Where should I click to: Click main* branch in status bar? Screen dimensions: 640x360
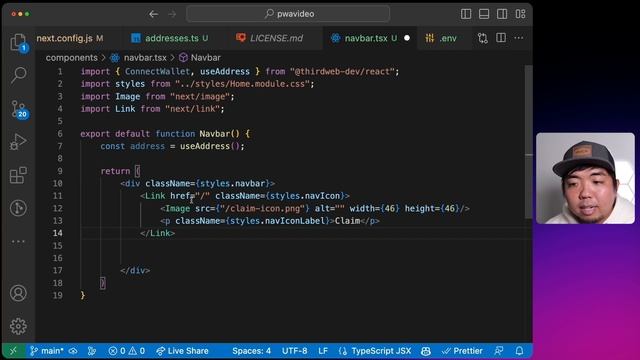point(47,351)
